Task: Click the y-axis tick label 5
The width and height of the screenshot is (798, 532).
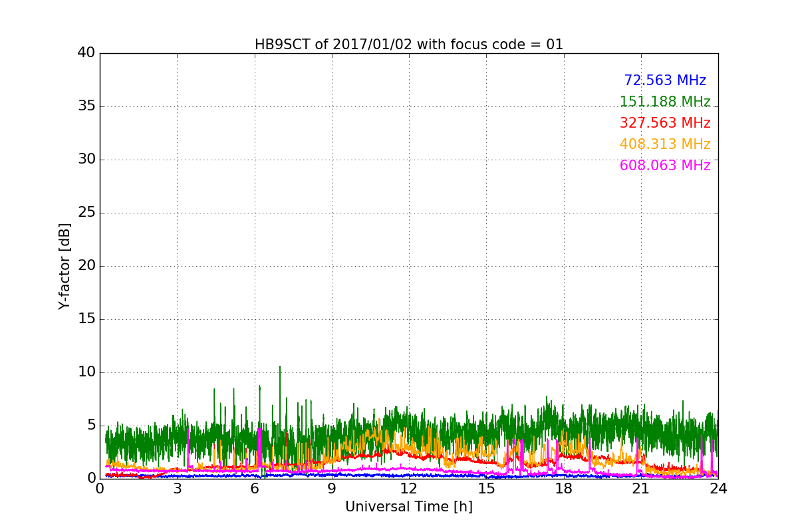Action: pos(91,426)
